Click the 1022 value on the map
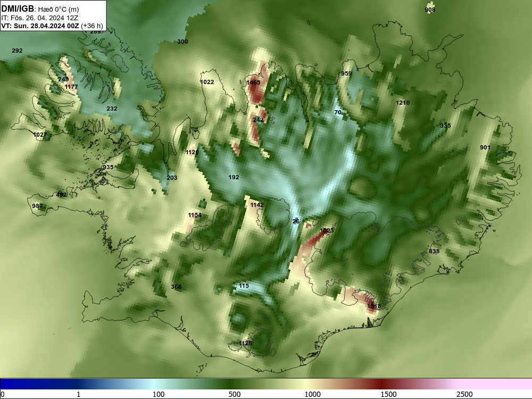Screen dimensions: 532x399 [207, 82]
